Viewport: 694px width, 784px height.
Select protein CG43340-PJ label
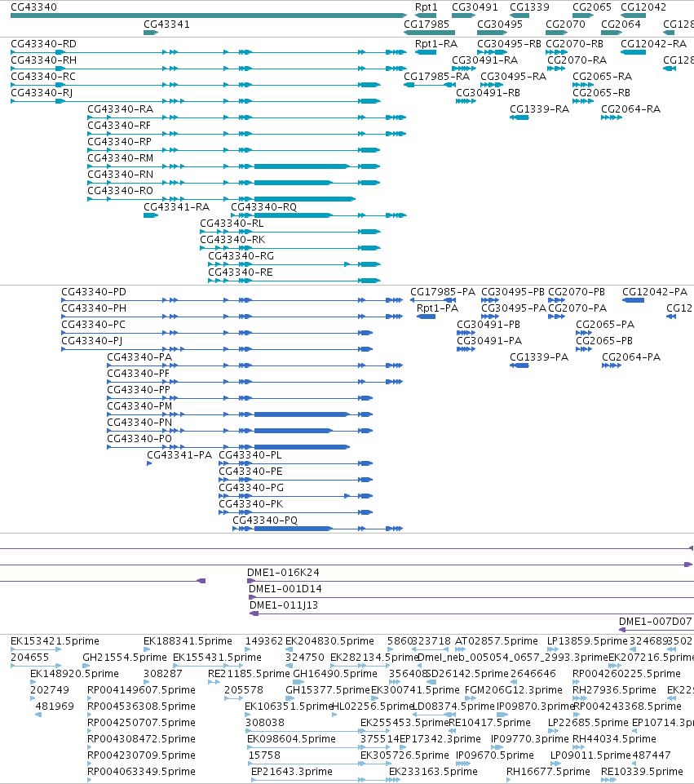(92, 341)
